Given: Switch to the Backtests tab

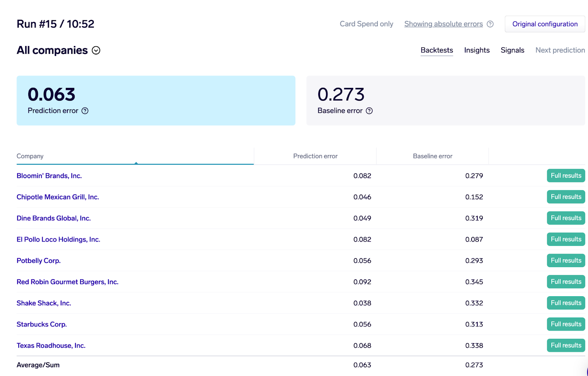Looking at the screenshot, I should (437, 50).
